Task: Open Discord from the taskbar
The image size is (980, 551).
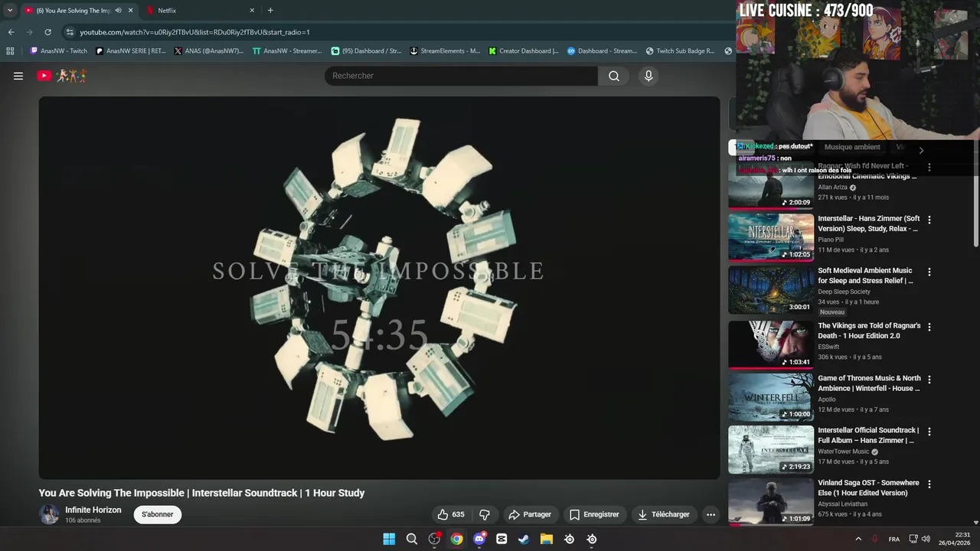Action: click(x=479, y=539)
